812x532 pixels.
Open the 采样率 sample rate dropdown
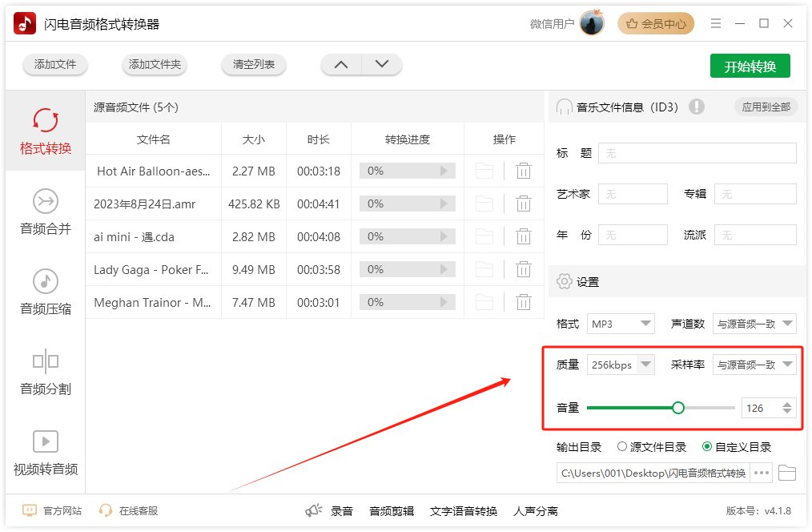[x=754, y=365]
